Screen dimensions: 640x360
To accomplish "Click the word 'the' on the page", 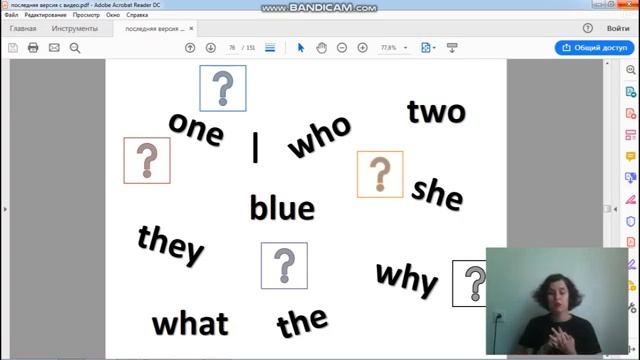I will pyautogui.click(x=302, y=323).
